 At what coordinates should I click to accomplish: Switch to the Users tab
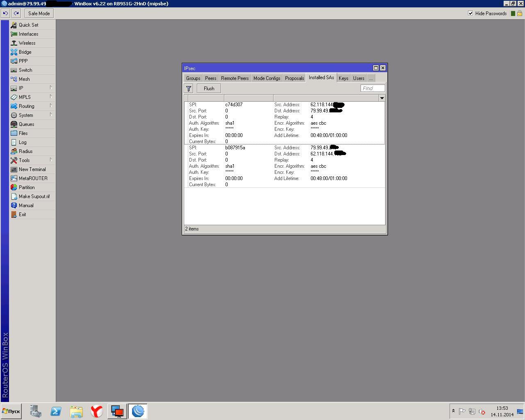pyautogui.click(x=359, y=78)
